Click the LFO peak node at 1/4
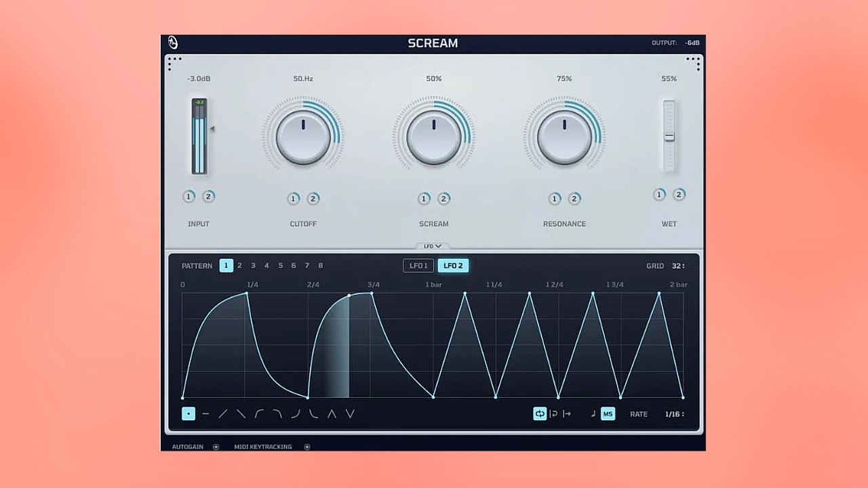868x488 pixels. [x=247, y=293]
